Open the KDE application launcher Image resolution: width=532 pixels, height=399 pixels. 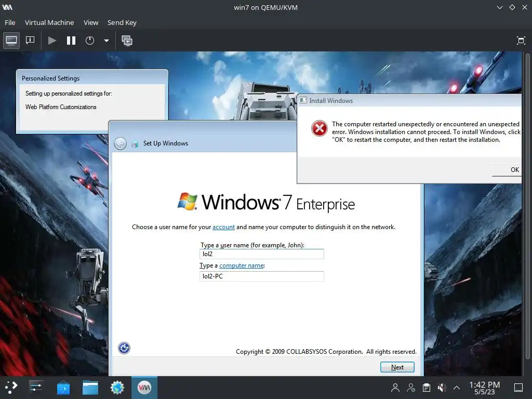[x=11, y=388]
